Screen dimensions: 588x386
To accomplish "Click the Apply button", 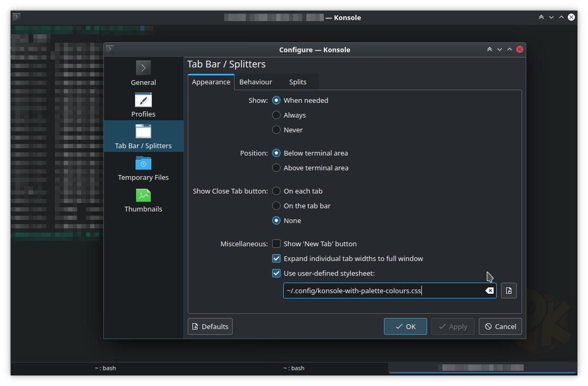I will [x=453, y=326].
